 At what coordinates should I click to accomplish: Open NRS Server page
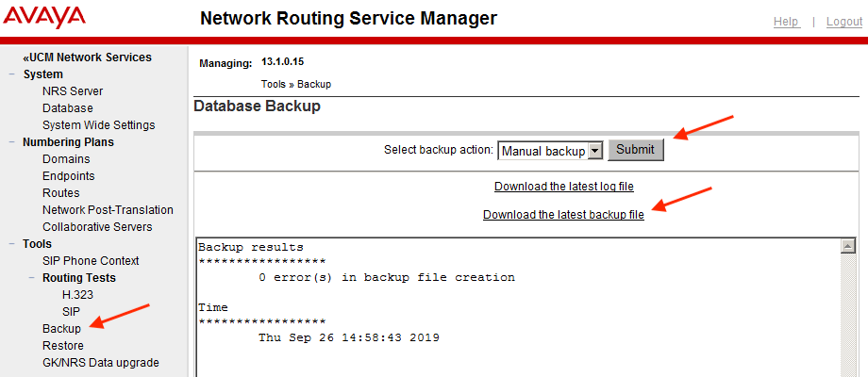point(73,91)
